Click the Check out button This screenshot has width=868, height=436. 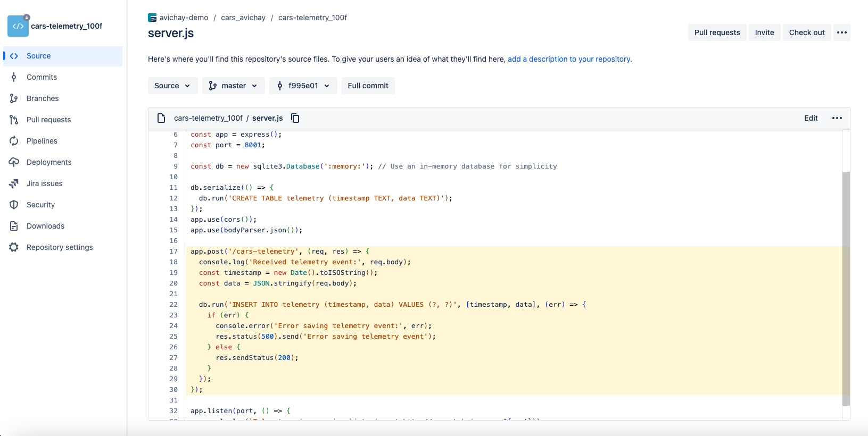(x=806, y=32)
